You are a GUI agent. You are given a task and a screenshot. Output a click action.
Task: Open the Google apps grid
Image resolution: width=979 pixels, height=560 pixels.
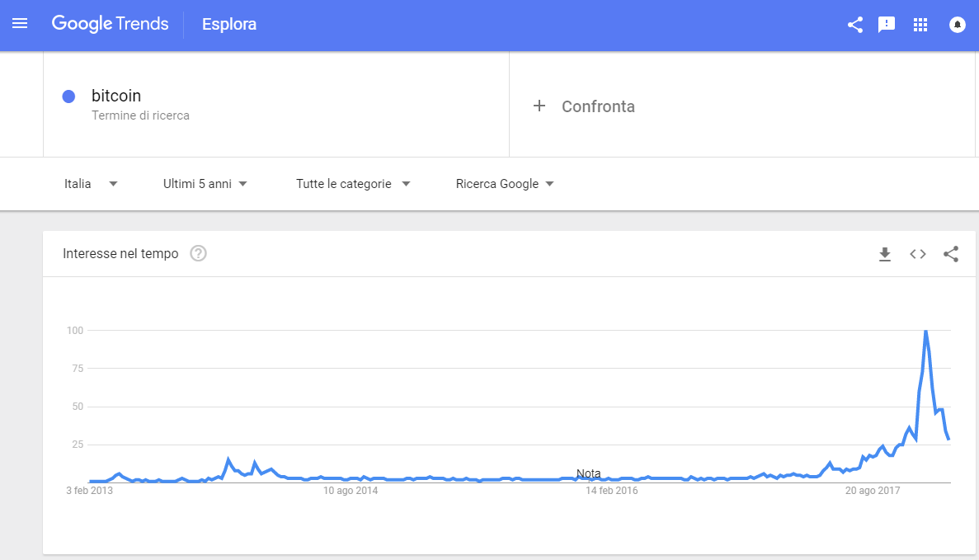pos(920,25)
